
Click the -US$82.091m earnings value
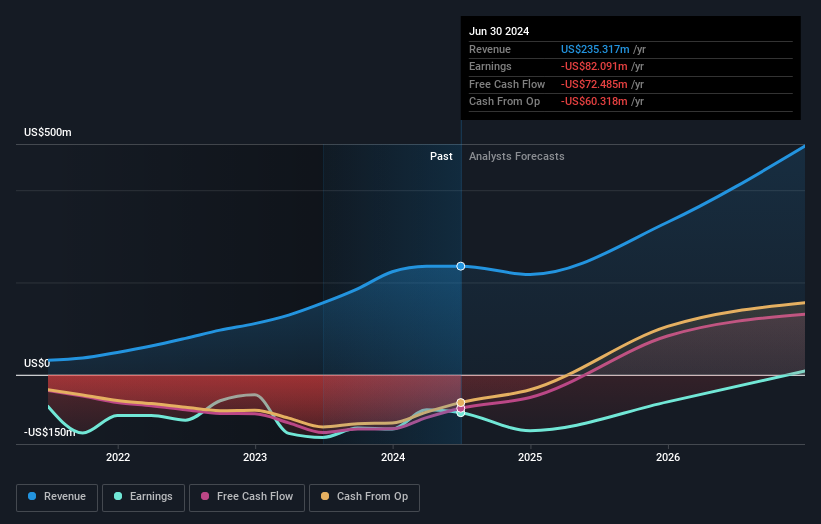click(594, 66)
